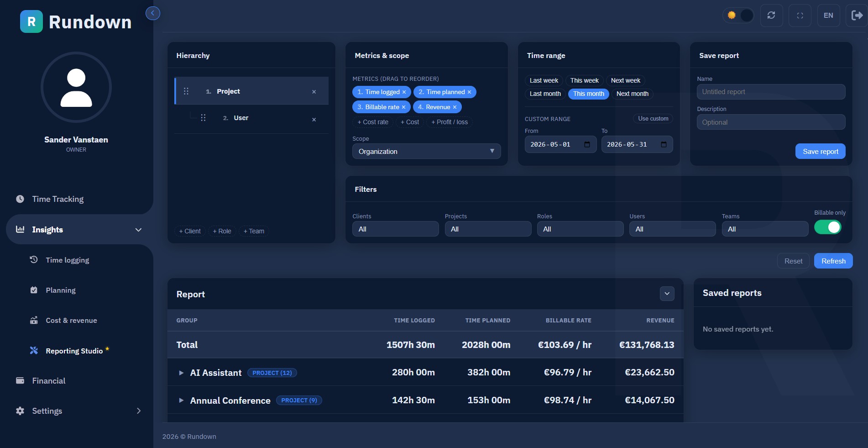Collapse the Report panel with its chevron
The width and height of the screenshot is (868, 448).
coord(667,294)
